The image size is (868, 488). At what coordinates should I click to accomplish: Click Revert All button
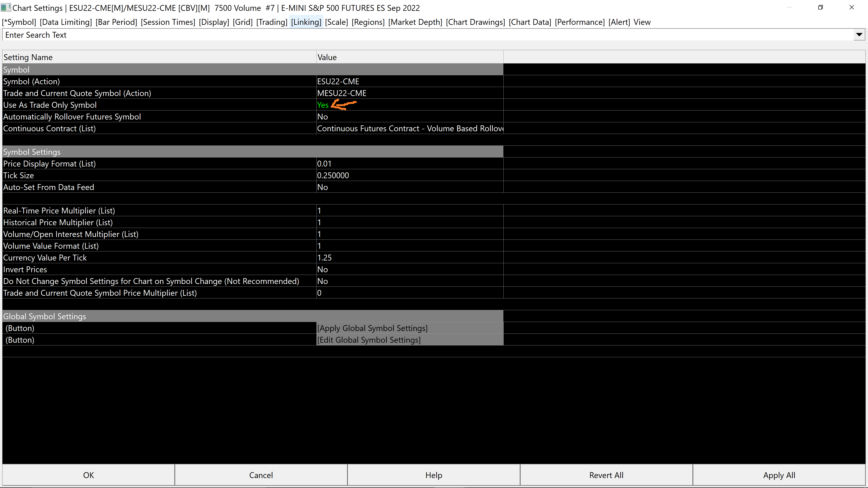click(606, 475)
